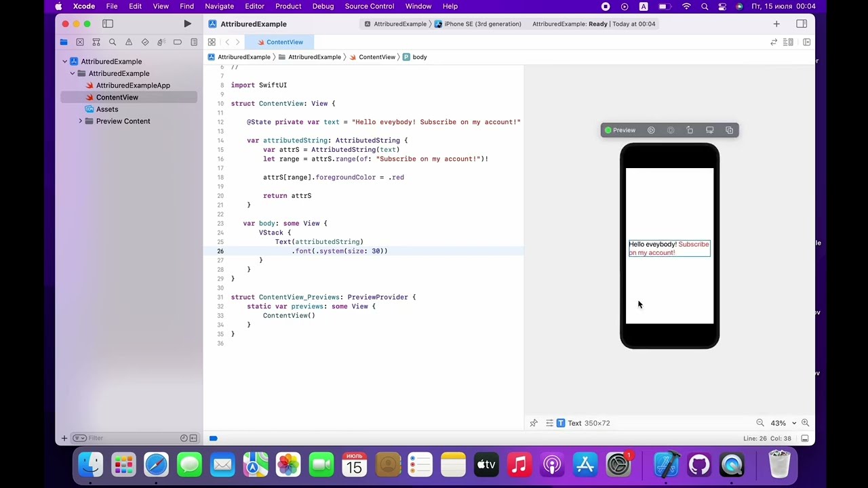Collapse the AttriburedExample project root
The image size is (868, 488).
[x=65, y=62]
